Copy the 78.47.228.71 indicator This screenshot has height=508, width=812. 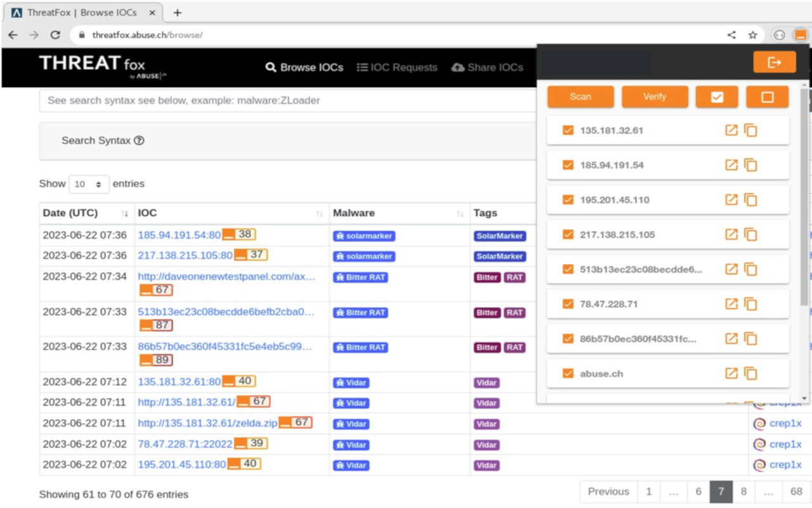click(x=750, y=304)
